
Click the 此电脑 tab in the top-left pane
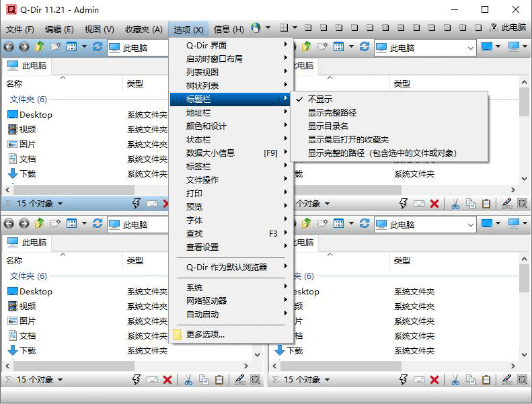pos(27,66)
